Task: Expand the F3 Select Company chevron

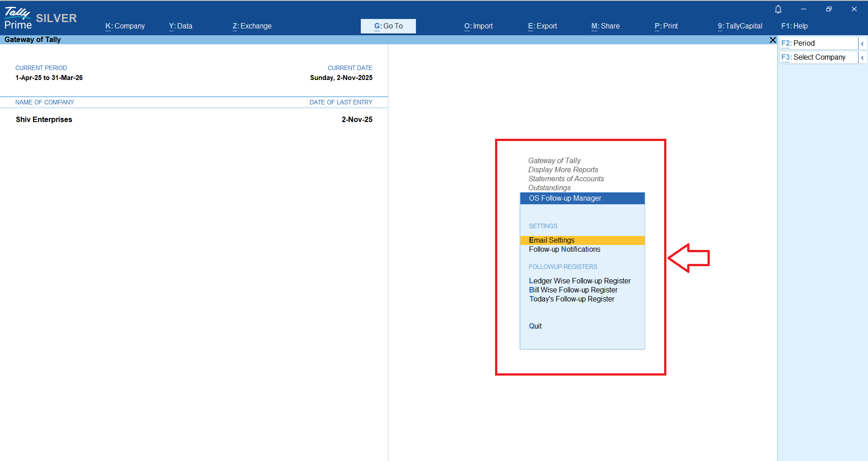Action: (862, 57)
